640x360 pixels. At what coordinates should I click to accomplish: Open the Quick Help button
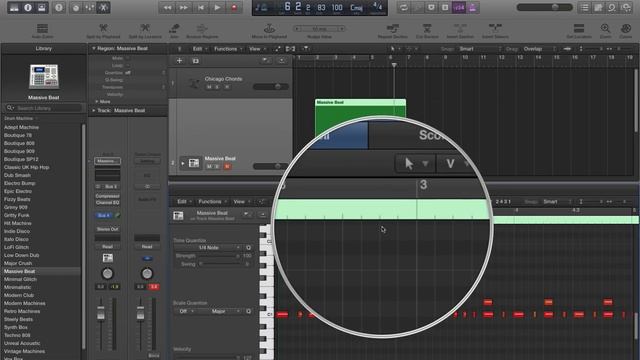pos(59,7)
